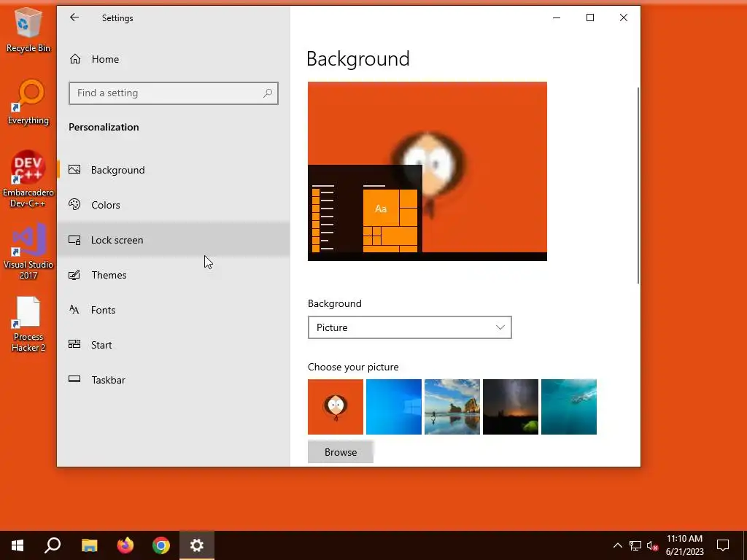
Task: Minimize the Settings window
Action: pyautogui.click(x=557, y=17)
